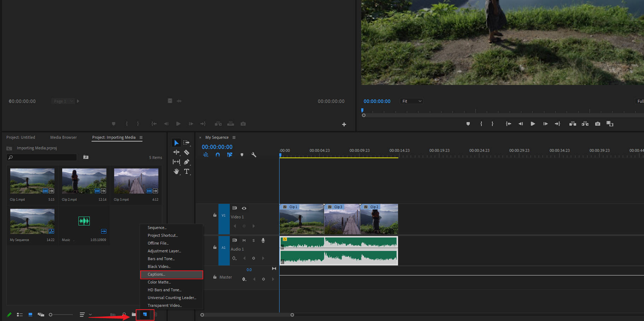
Task: Toggle track lock for Audio 1
Action: click(x=215, y=247)
